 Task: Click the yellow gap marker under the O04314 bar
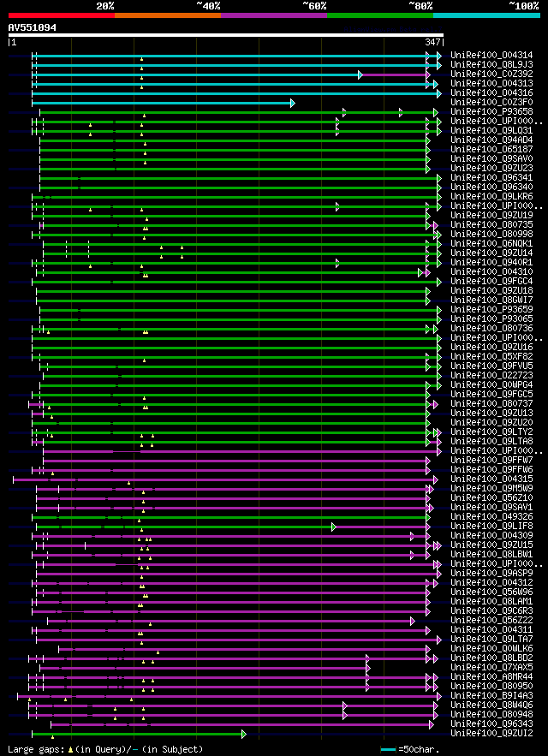(141, 59)
